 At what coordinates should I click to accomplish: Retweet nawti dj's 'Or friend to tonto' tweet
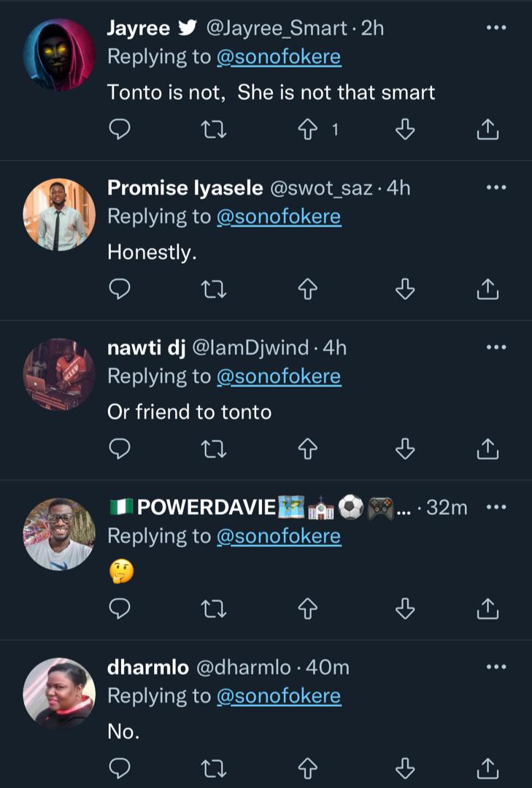click(x=213, y=449)
